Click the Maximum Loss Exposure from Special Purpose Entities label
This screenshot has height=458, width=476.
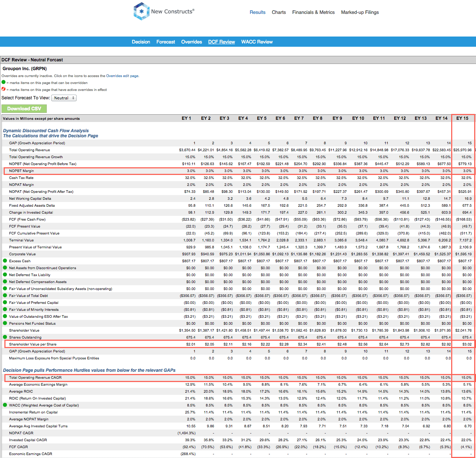tap(54, 358)
